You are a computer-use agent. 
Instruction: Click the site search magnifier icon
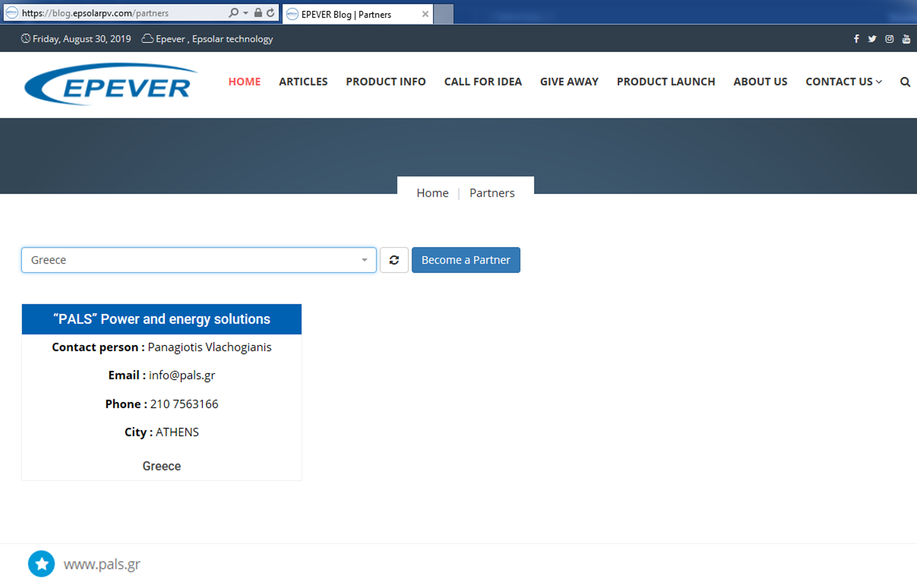click(x=905, y=82)
